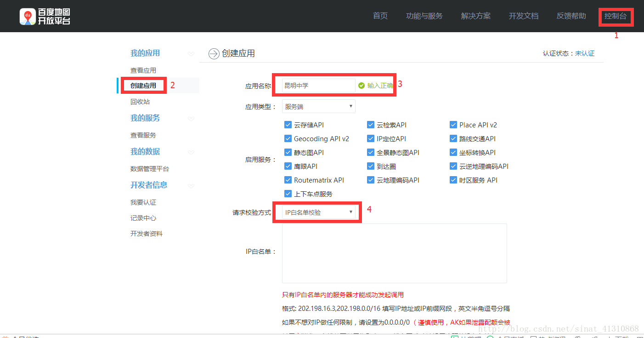
Task: Click the 我的应用 section heading
Action: click(x=145, y=53)
